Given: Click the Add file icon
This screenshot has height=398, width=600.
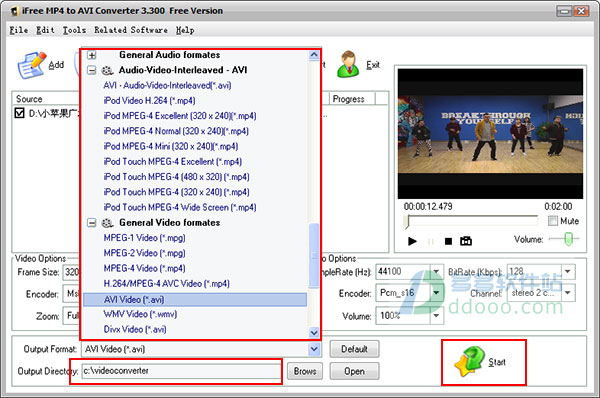Looking at the screenshot, I should click(32, 65).
